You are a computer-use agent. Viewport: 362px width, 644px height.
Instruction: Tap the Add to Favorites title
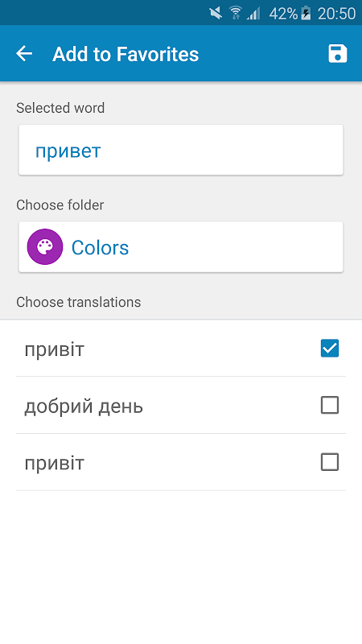tap(125, 54)
